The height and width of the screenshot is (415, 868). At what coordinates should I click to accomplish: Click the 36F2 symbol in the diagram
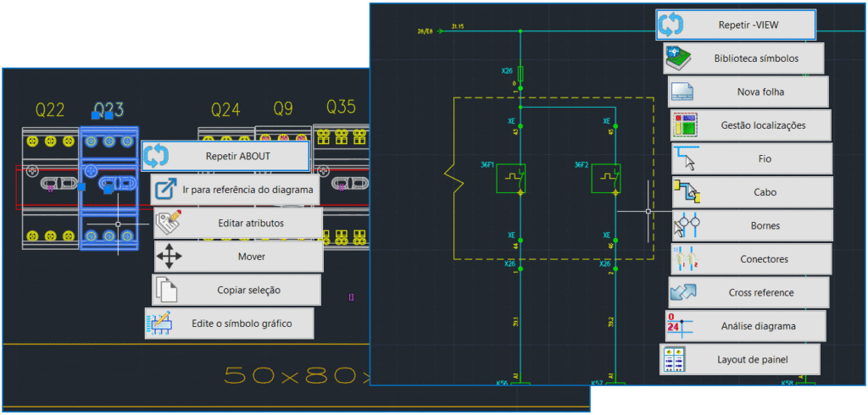click(x=605, y=178)
